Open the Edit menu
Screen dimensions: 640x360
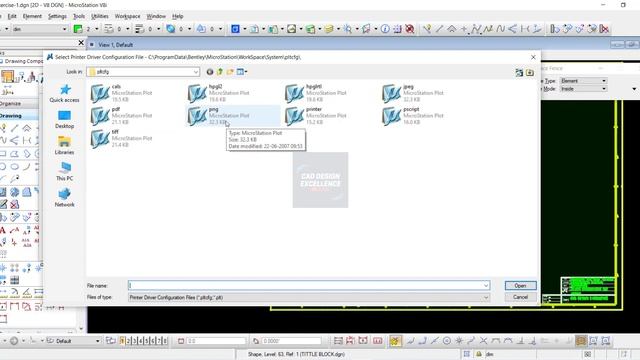12,16
